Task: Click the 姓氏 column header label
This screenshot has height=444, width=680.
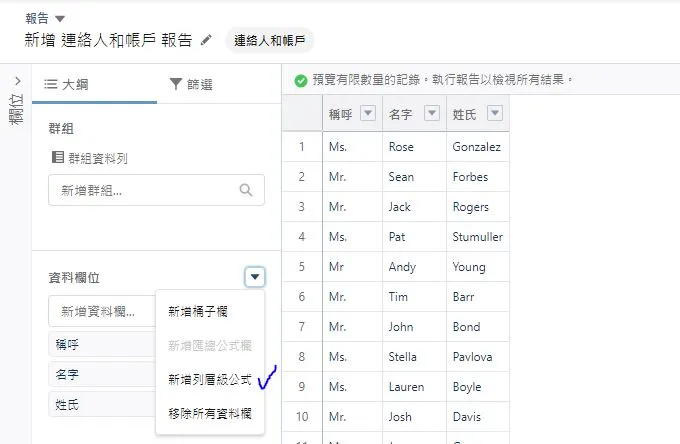Action: click(464, 114)
